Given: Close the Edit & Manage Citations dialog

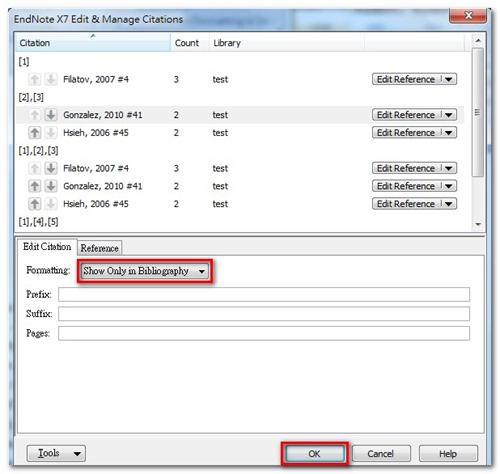Looking at the screenshot, I should coord(468,15).
